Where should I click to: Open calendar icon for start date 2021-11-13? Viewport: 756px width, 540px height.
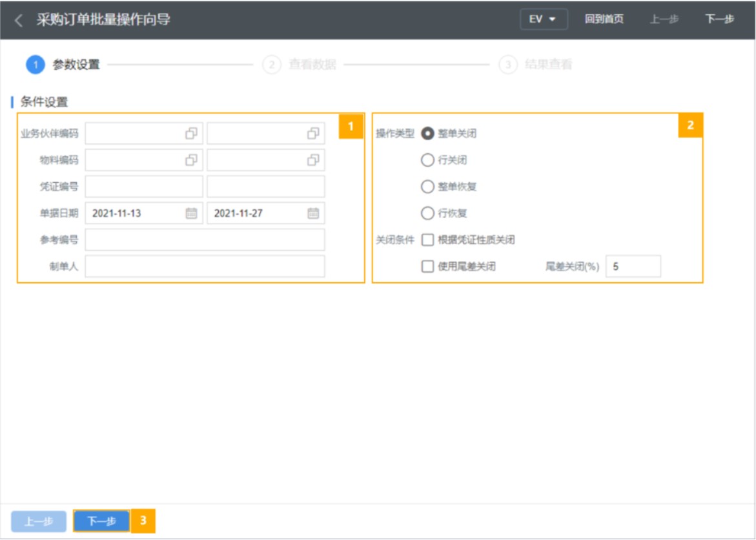pos(191,213)
